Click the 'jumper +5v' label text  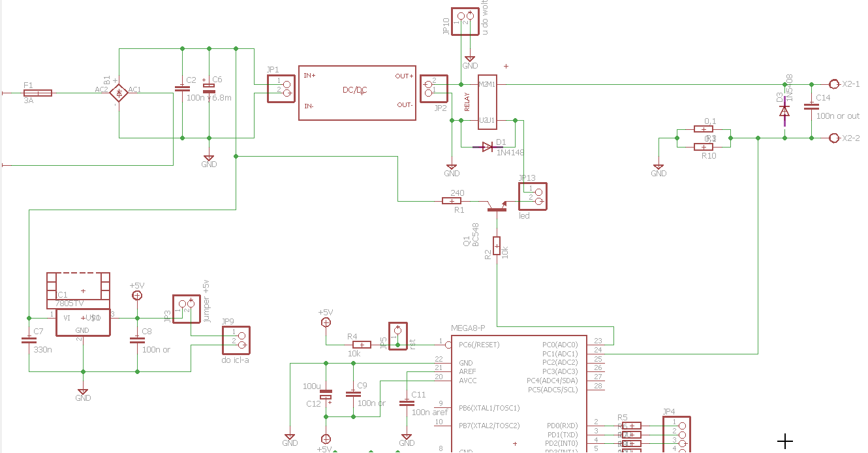(206, 300)
